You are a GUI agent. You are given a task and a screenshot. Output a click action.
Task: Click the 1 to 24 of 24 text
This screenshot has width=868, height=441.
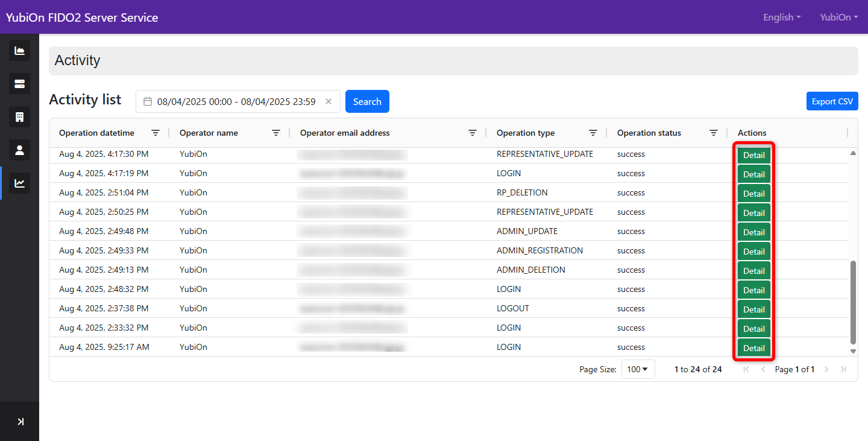[698, 369]
